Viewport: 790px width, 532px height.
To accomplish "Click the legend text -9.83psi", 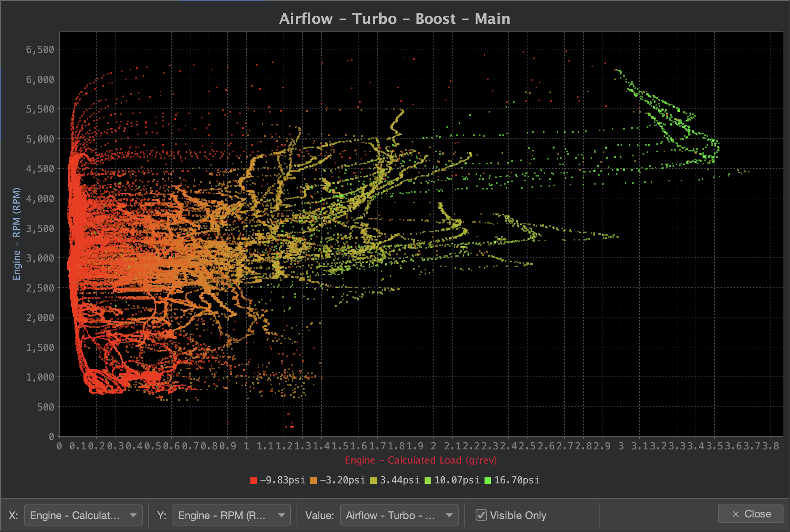I will pos(282,480).
